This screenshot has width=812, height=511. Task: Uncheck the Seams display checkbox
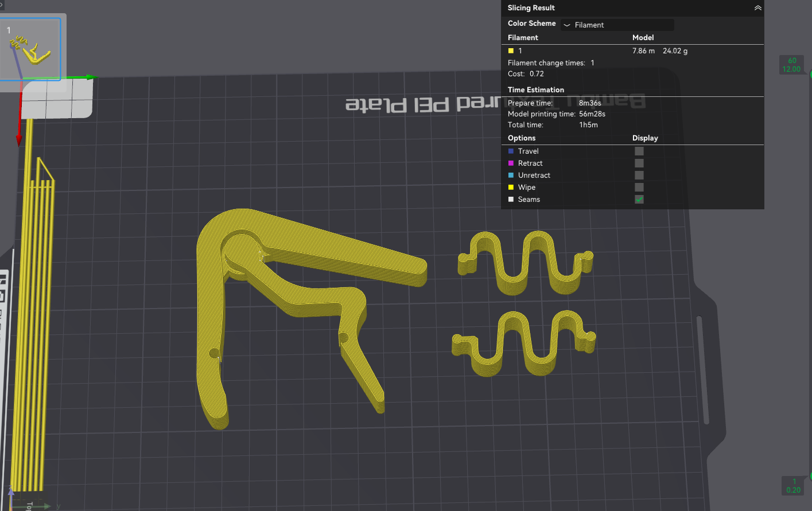pyautogui.click(x=639, y=200)
